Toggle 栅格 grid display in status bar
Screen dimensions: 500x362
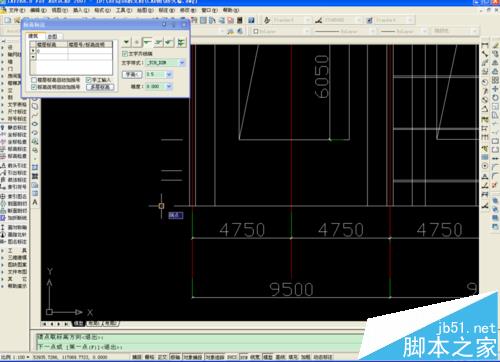click(150, 357)
